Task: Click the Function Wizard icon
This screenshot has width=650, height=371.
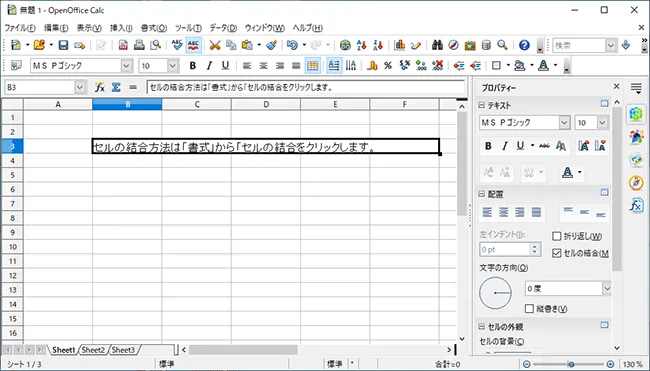Action: pos(99,87)
